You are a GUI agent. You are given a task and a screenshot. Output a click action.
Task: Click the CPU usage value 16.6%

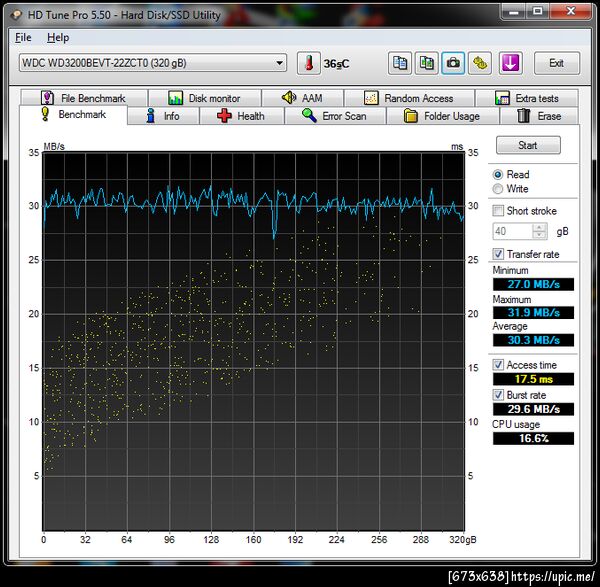click(x=533, y=439)
